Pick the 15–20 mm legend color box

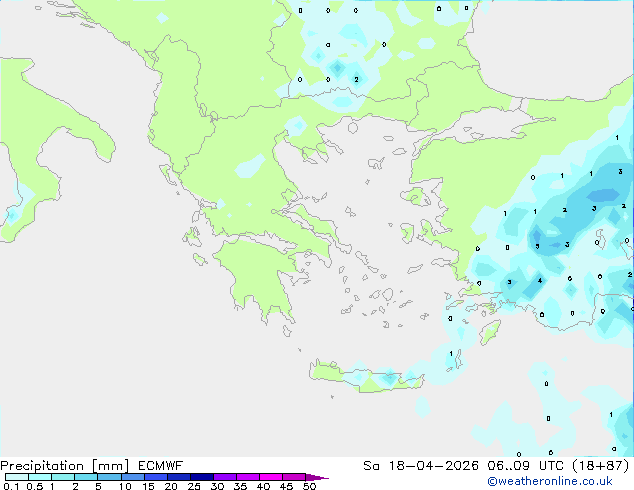coord(156,477)
